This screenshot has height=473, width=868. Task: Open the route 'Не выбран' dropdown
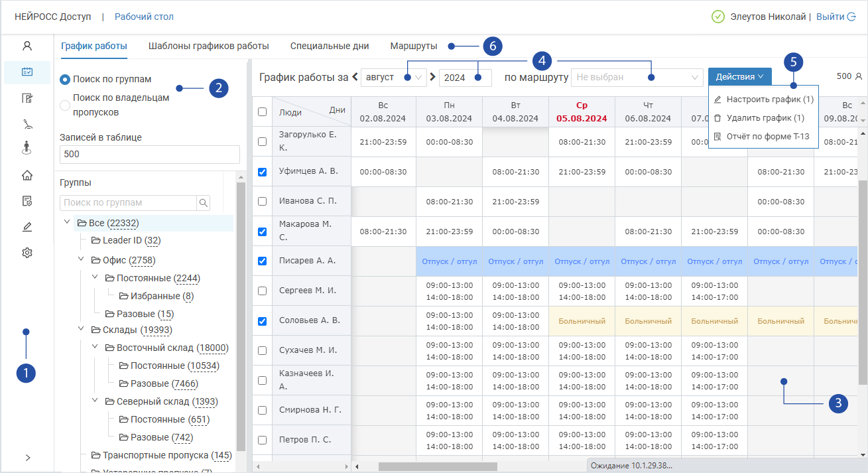click(x=636, y=78)
